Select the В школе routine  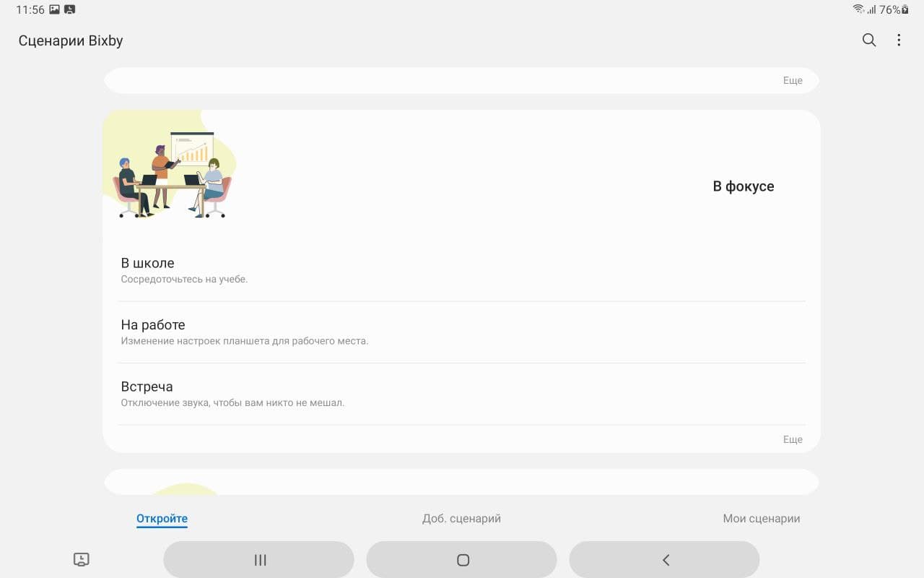click(x=461, y=270)
